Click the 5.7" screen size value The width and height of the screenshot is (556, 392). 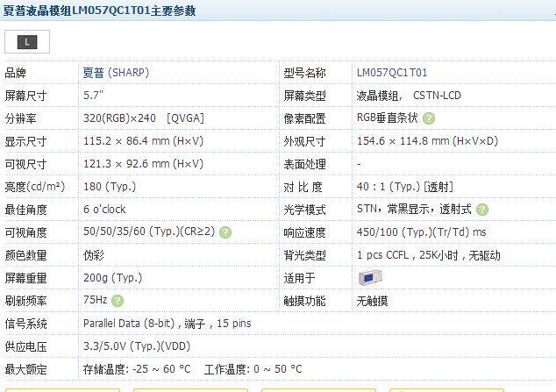(93, 96)
